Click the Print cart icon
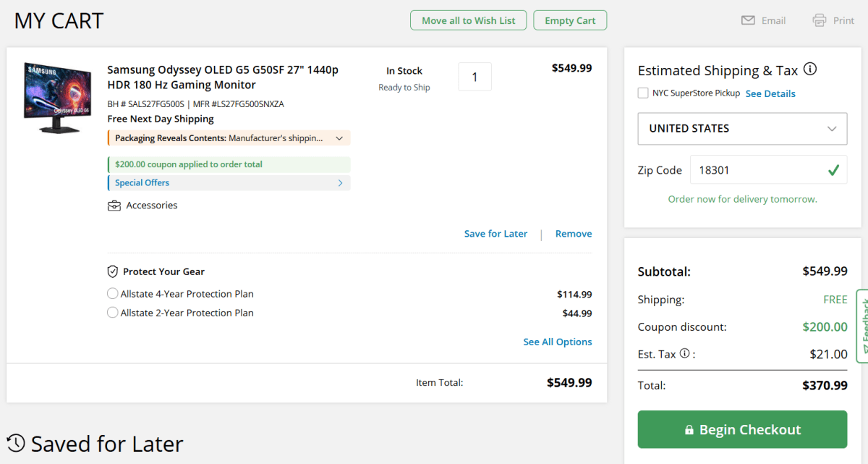The height and width of the screenshot is (464, 868). 817,20
